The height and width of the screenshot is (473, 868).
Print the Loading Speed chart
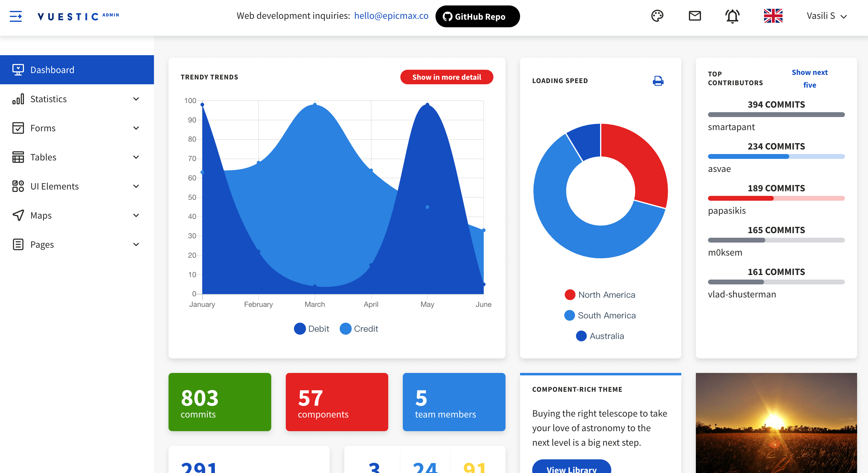coord(658,81)
